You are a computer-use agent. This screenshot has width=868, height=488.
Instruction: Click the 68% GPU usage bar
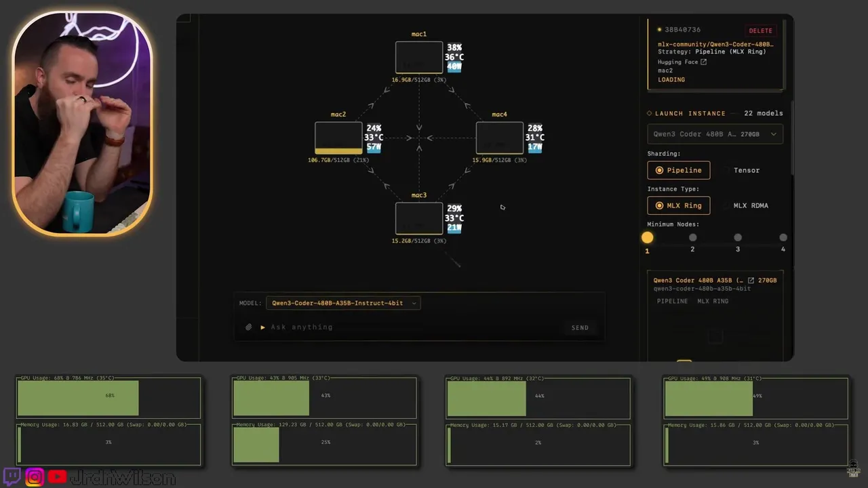pos(109,398)
